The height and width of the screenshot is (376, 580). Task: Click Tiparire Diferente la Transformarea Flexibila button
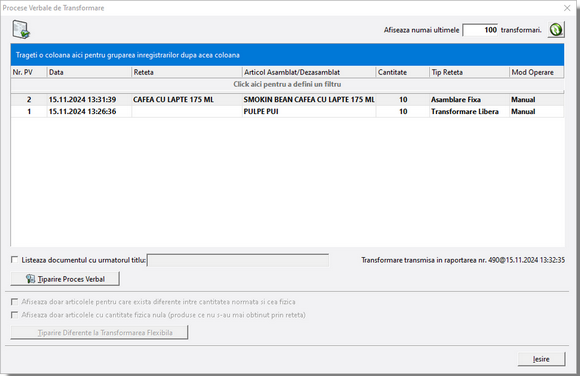tap(99, 332)
